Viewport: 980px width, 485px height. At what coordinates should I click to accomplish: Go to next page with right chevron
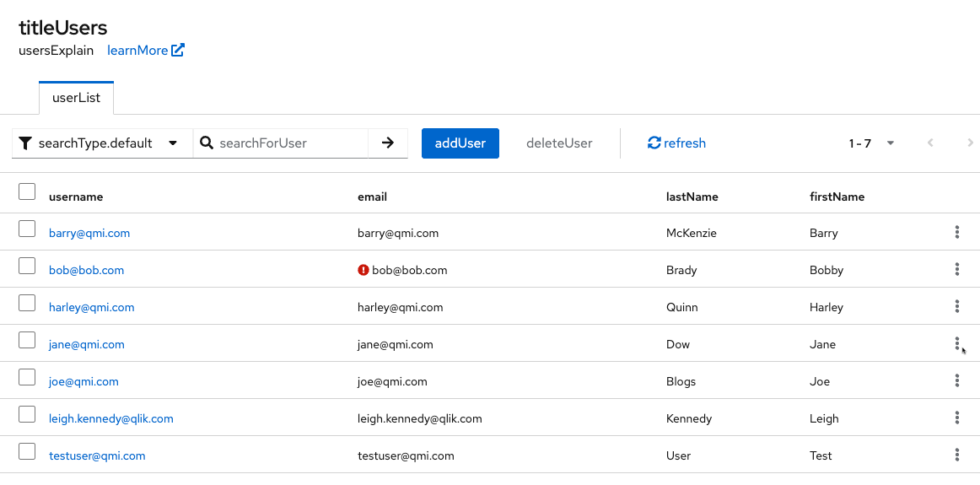click(x=970, y=143)
